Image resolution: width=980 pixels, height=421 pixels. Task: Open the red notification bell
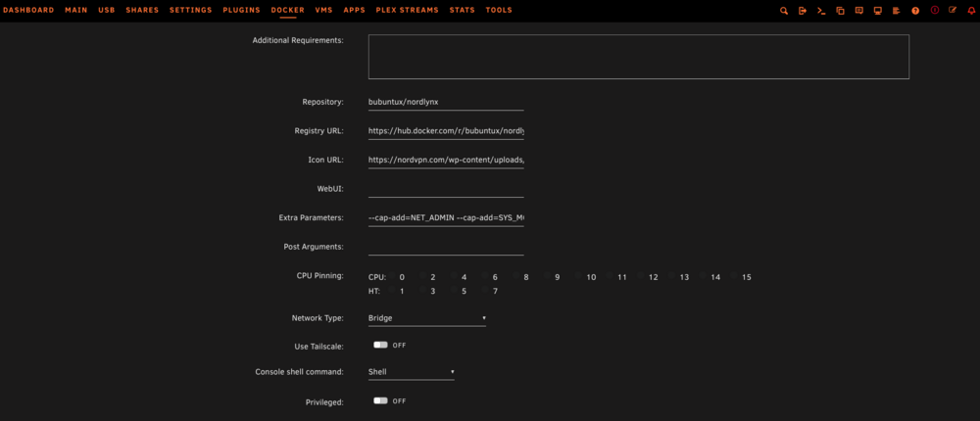(971, 10)
